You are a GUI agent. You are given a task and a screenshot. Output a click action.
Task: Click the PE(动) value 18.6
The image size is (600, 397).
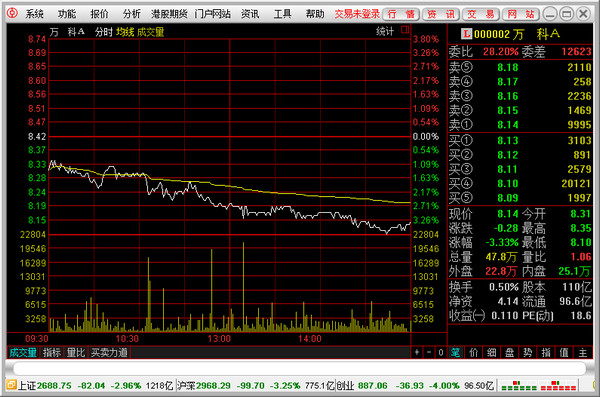pyautogui.click(x=581, y=315)
